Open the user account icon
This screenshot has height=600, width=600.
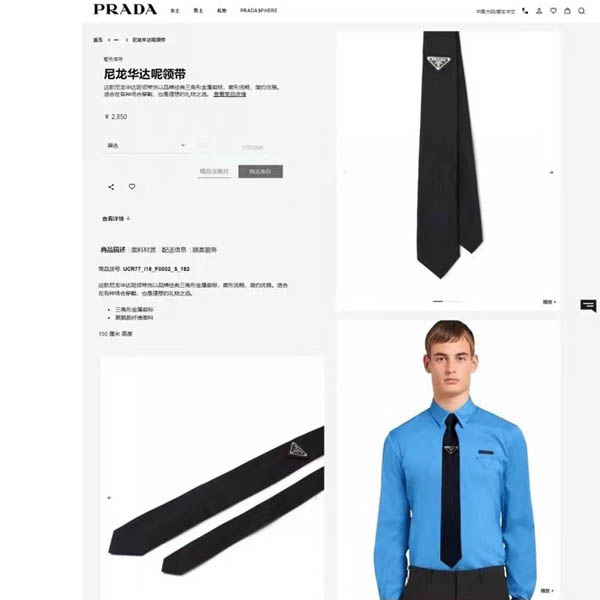(539, 11)
